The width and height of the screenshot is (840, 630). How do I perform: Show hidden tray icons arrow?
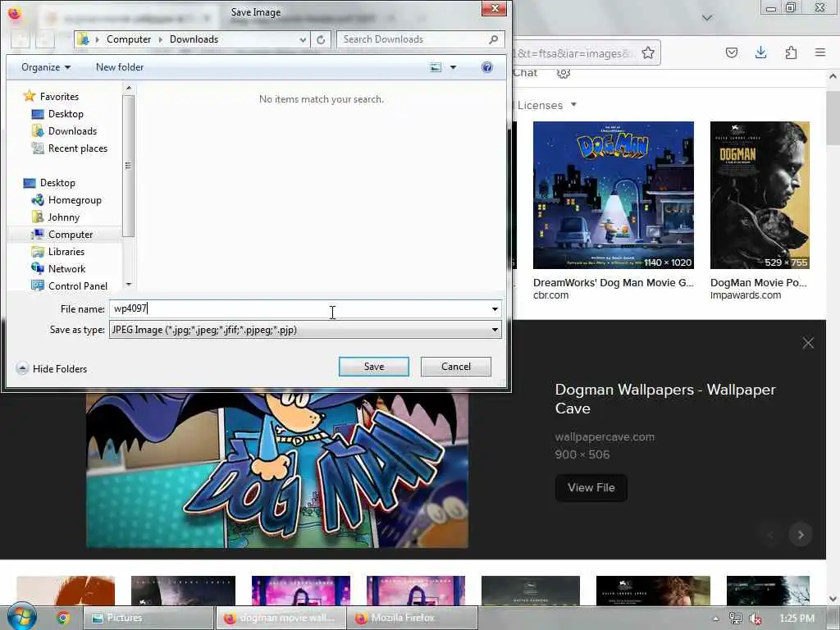click(715, 619)
